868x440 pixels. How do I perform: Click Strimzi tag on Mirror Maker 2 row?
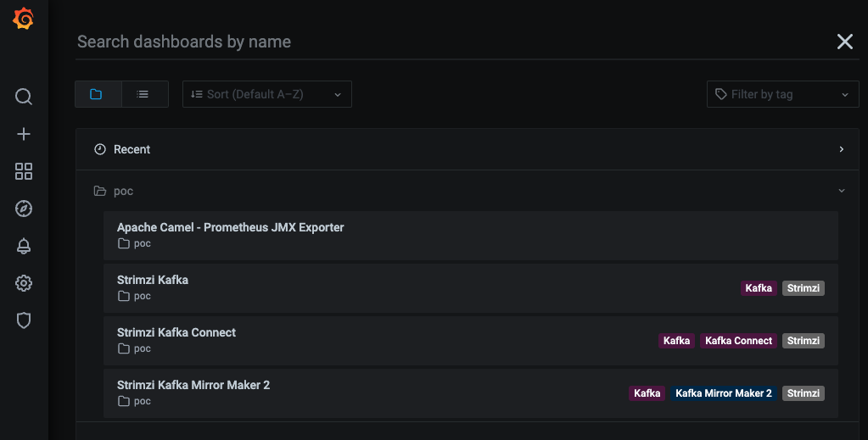(804, 393)
